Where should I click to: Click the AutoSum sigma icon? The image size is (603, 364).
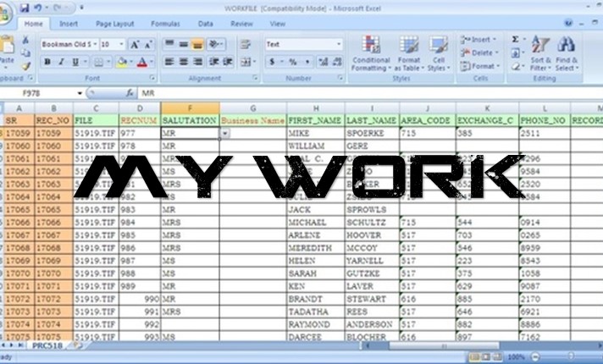coord(515,39)
